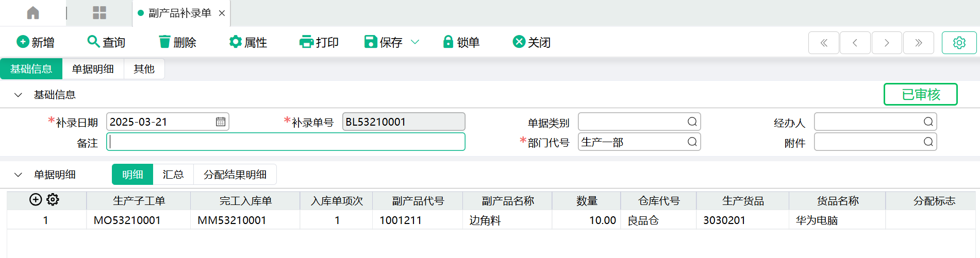Collapse the 单据明细 section chevron
The width and height of the screenshot is (980, 258).
point(18,175)
